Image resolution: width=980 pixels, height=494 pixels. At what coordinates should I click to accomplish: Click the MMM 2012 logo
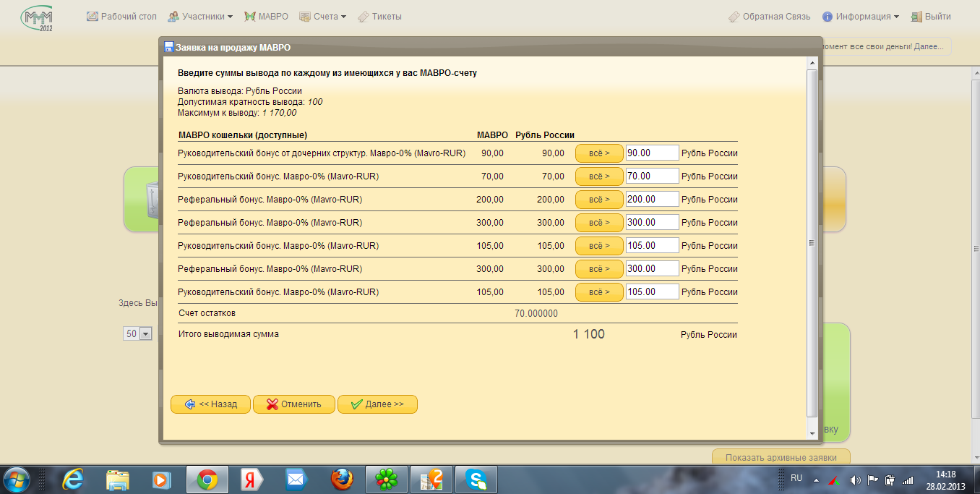[x=38, y=20]
